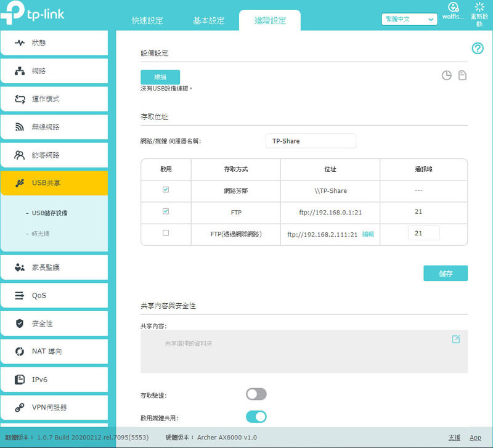The height and width of the screenshot is (448, 493).
Task: Open 狀態 status in sidebar
Action: (54, 43)
